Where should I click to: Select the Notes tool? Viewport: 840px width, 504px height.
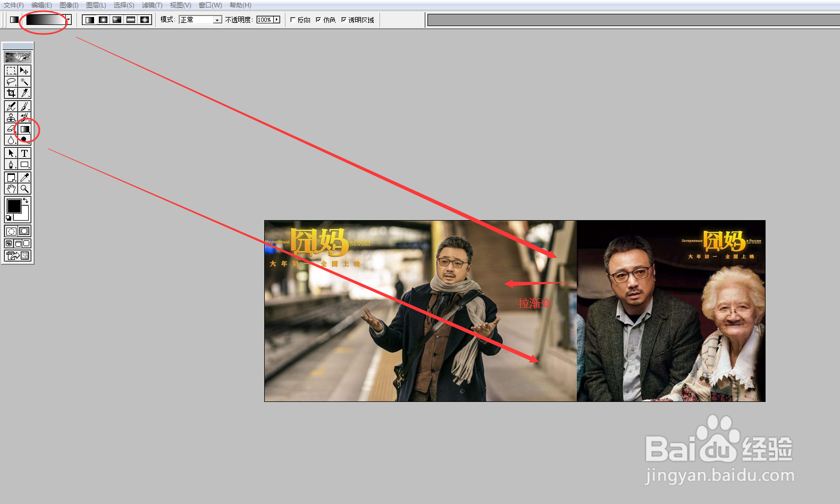coord(11,178)
